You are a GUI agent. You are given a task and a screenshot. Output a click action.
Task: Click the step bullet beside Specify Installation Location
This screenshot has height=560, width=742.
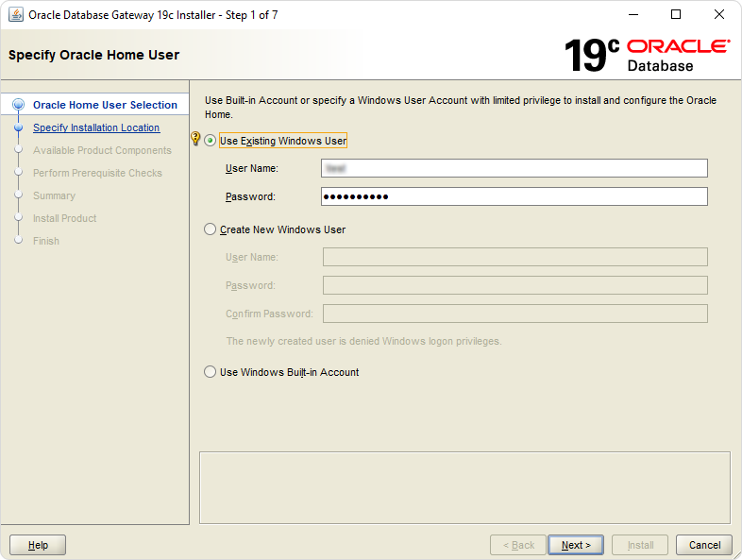19,127
